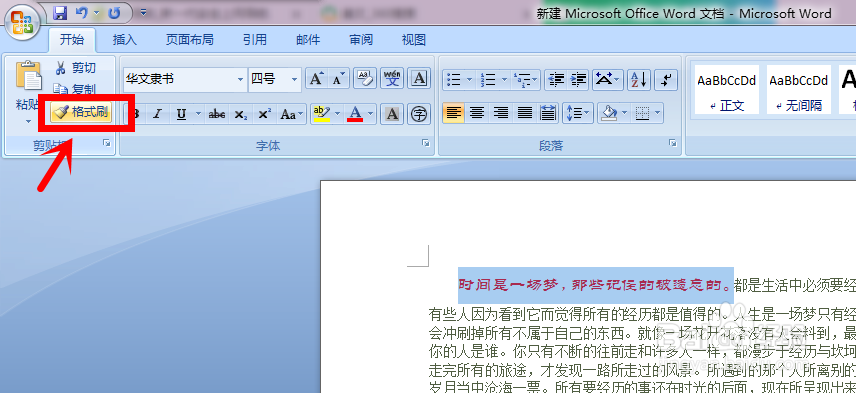This screenshot has width=856, height=393.
Task: Toggle subscript x₂ formatting
Action: click(240, 114)
